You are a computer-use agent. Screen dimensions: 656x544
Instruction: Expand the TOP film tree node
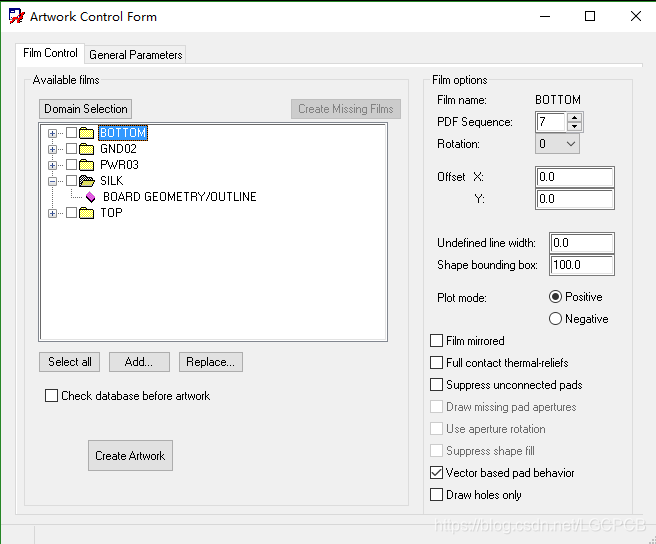pyautogui.click(x=52, y=213)
